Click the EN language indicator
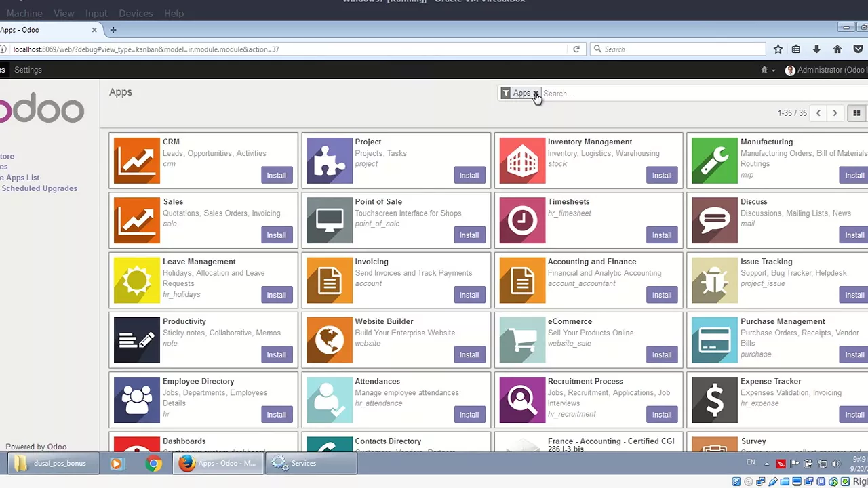Viewport: 868px width, 488px height. coord(751,462)
